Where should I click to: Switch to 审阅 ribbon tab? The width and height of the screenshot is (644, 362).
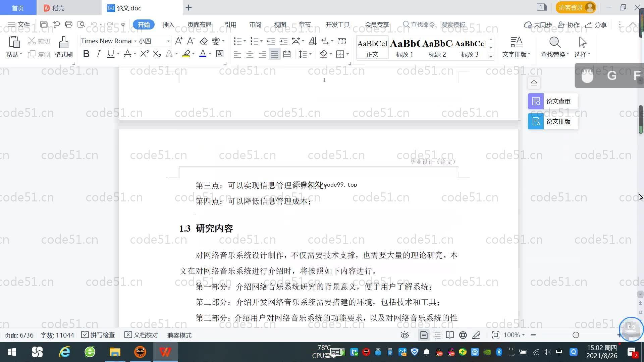pos(255,25)
